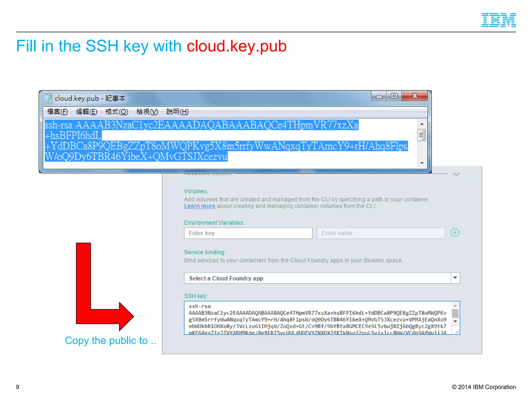532x399 pixels.
Task: Open the Learn more link about volumes
Action: point(199,206)
